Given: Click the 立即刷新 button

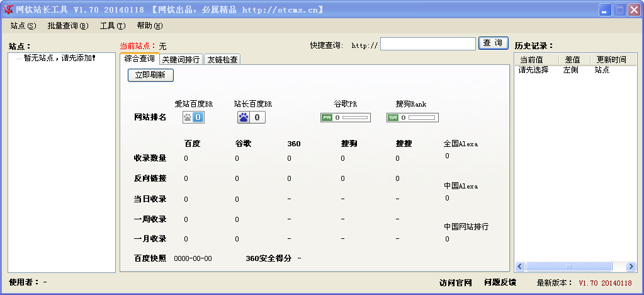Looking at the screenshot, I should pos(150,75).
